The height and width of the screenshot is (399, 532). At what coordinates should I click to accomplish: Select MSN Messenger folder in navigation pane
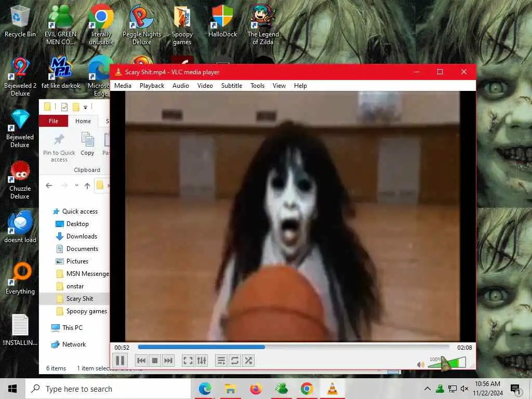click(82, 274)
